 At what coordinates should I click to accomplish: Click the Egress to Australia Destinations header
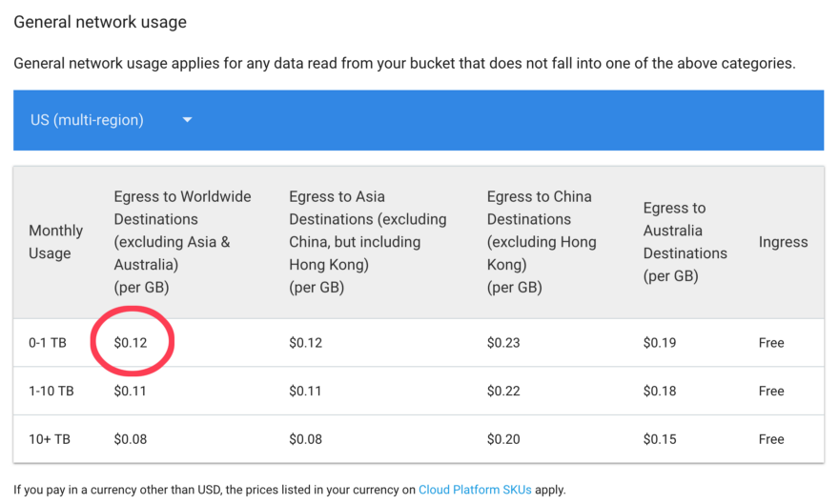click(x=685, y=242)
